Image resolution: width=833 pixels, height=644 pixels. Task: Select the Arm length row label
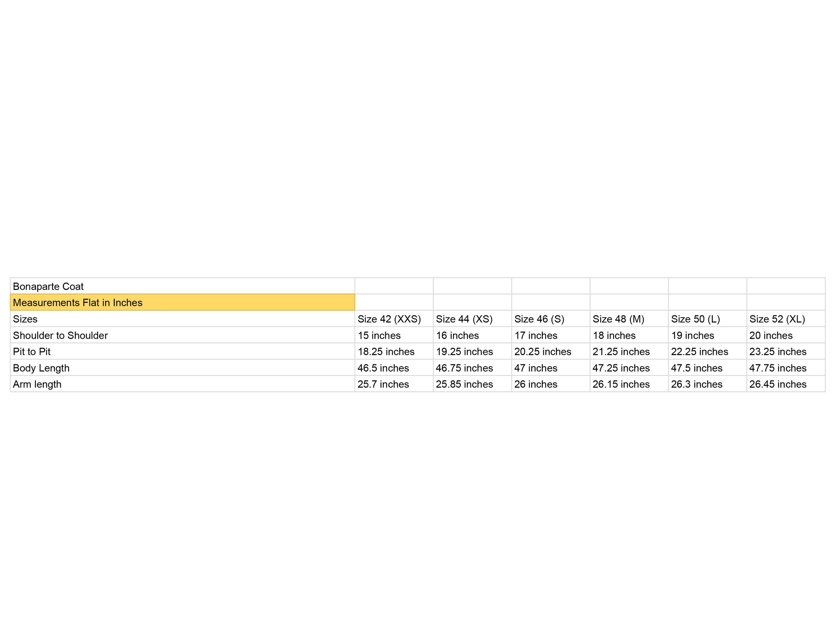37,384
